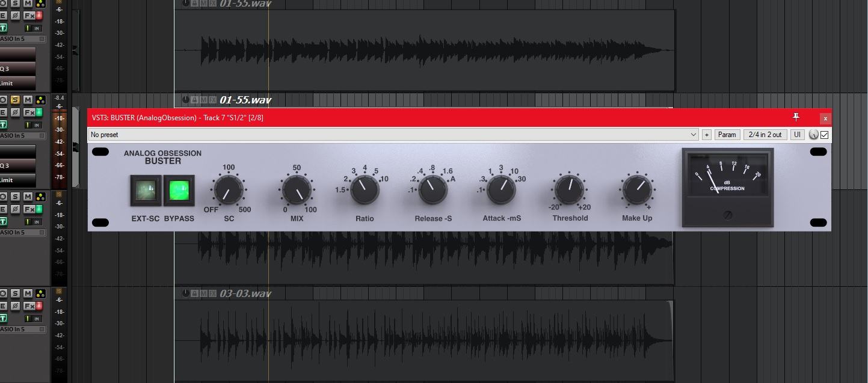The height and width of the screenshot is (383, 868).
Task: Enable the EXT-SC external sidechain switch
Action: (146, 191)
